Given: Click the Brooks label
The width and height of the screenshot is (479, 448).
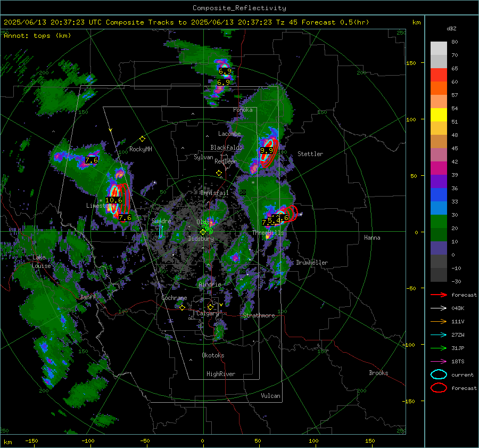Looking at the screenshot, I should (x=378, y=373).
